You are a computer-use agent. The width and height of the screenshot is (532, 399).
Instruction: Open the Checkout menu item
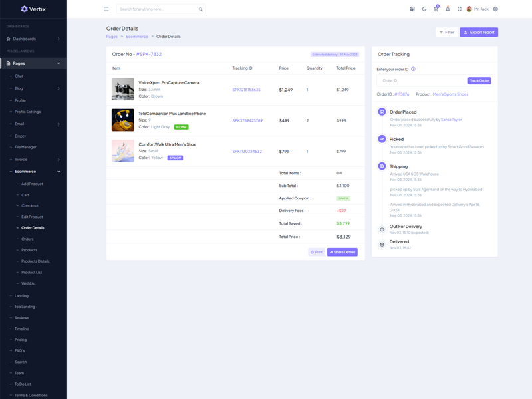point(30,205)
